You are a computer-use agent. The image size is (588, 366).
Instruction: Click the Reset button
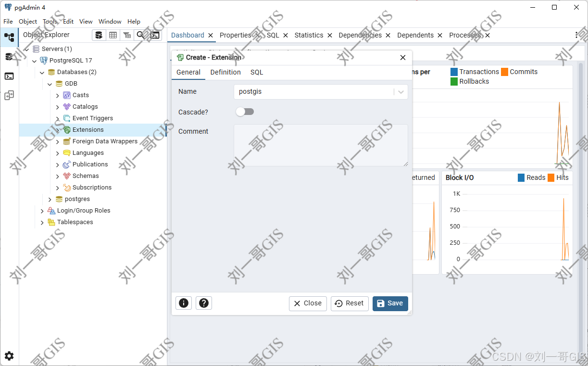(x=350, y=303)
